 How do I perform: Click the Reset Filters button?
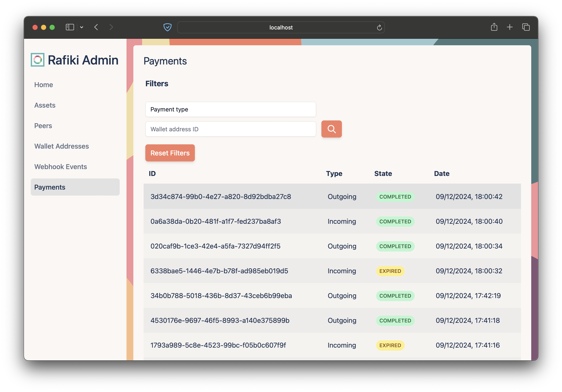(170, 153)
